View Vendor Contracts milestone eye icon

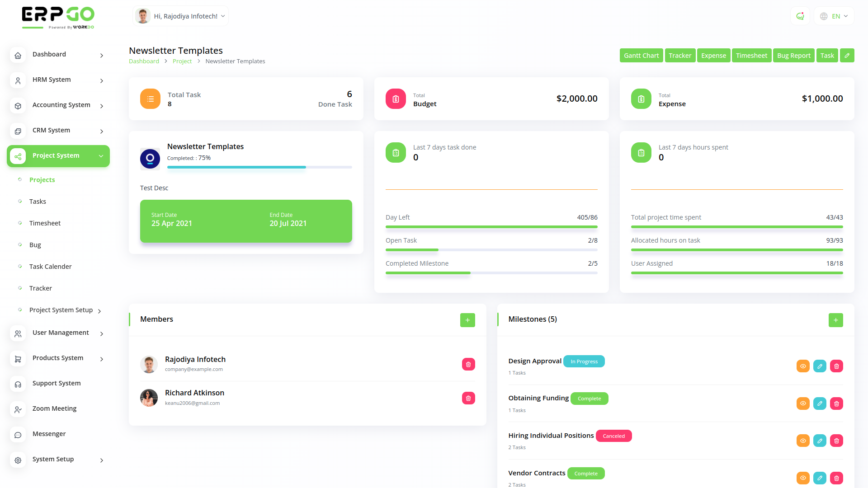coord(803,478)
